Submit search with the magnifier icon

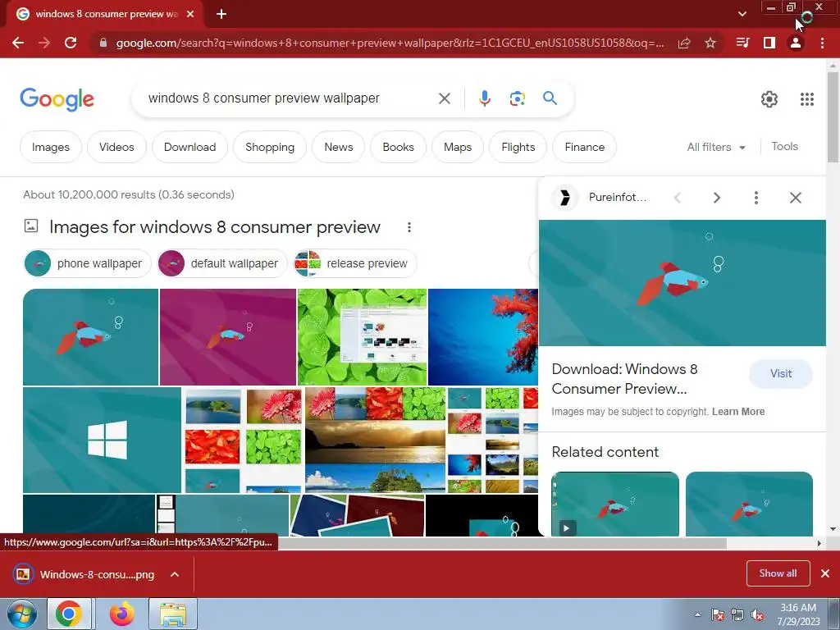pos(550,98)
